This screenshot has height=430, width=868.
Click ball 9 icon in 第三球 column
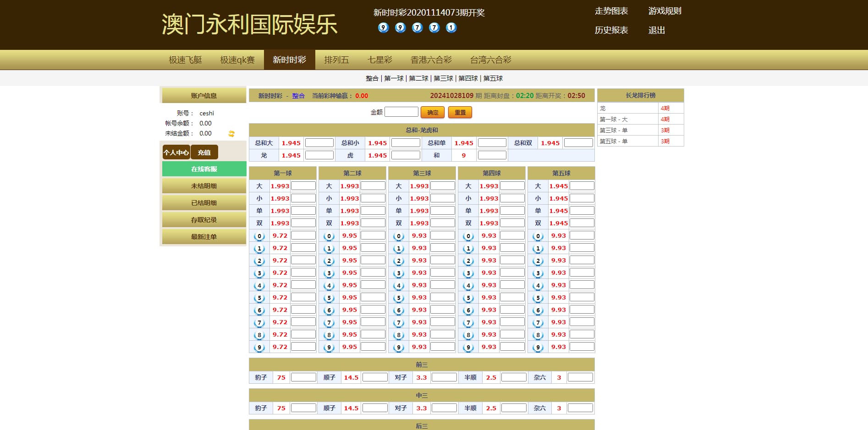(399, 348)
